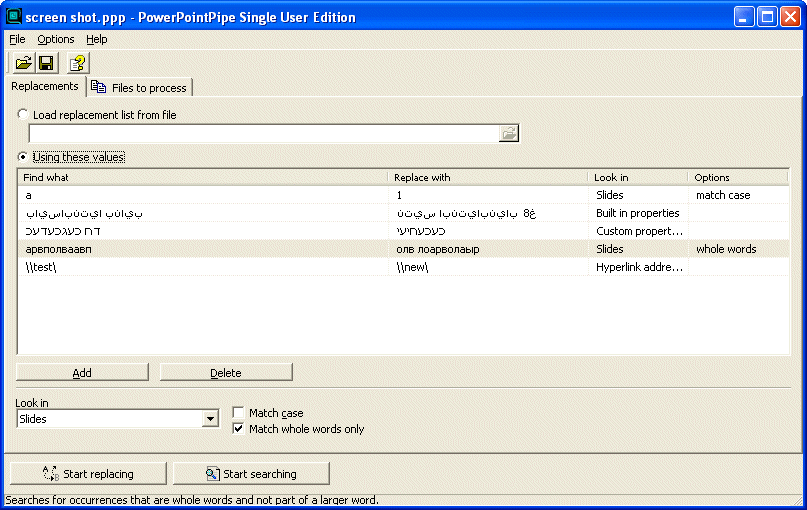Image resolution: width=807 pixels, height=510 pixels.
Task: Click the match case Options cell
Action: tap(738, 195)
